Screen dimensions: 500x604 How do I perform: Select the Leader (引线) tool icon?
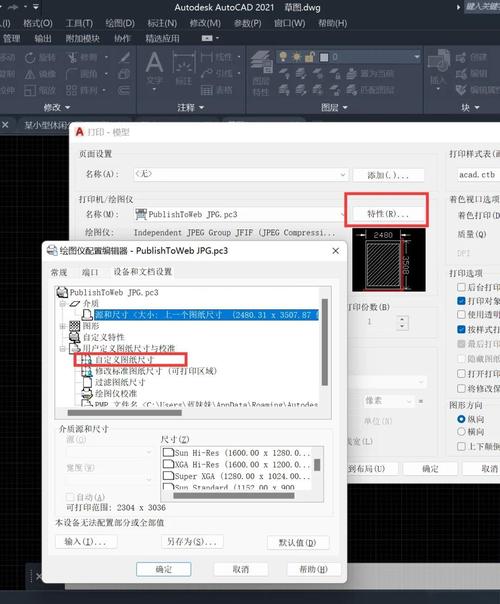(207, 73)
